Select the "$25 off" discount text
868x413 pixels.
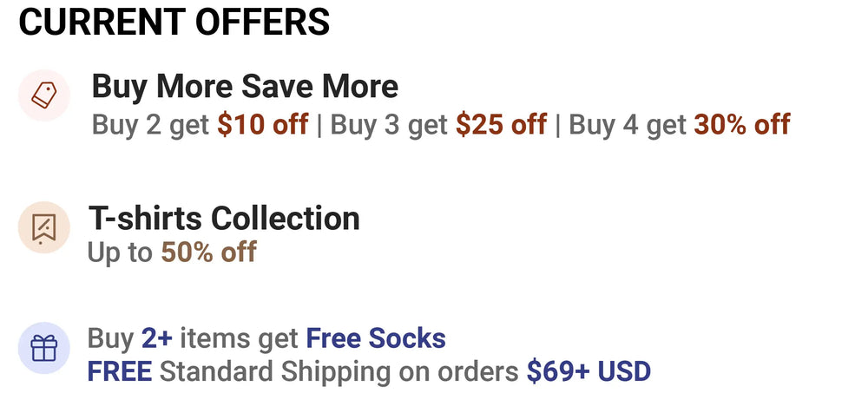click(x=501, y=125)
